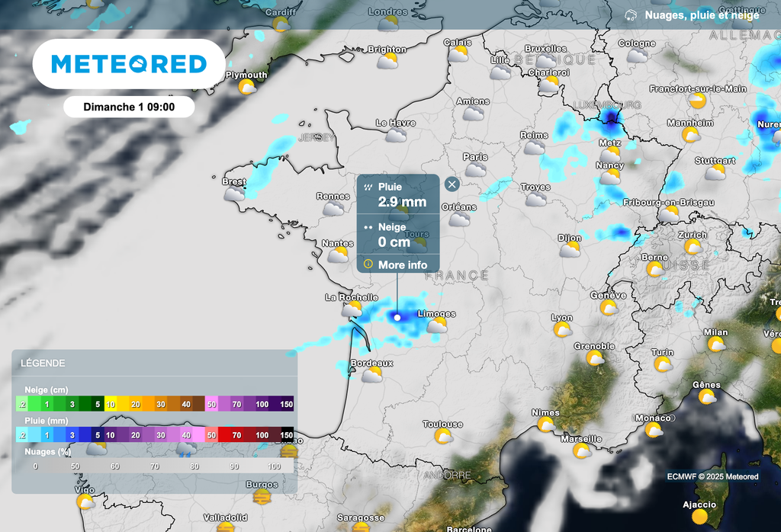Viewport: 781px width, 532px height.
Task: Click the blue map marker near Limoges
Action: [397, 316]
